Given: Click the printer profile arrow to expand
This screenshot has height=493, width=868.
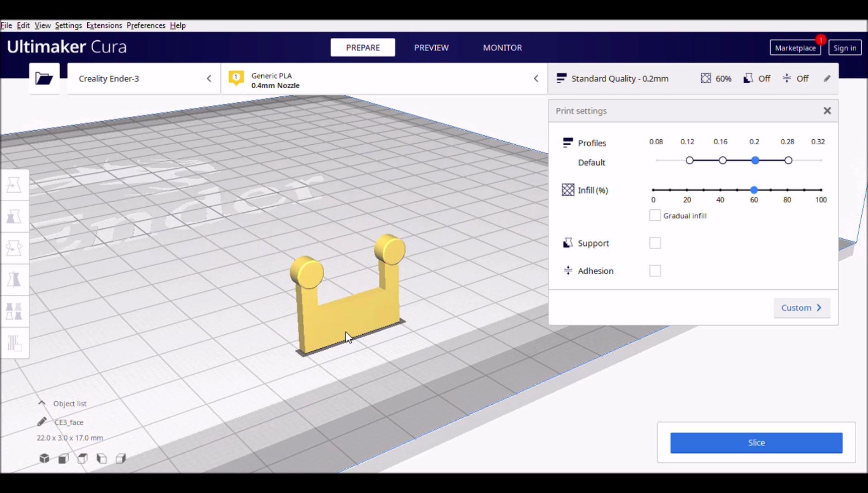Looking at the screenshot, I should tap(209, 78).
